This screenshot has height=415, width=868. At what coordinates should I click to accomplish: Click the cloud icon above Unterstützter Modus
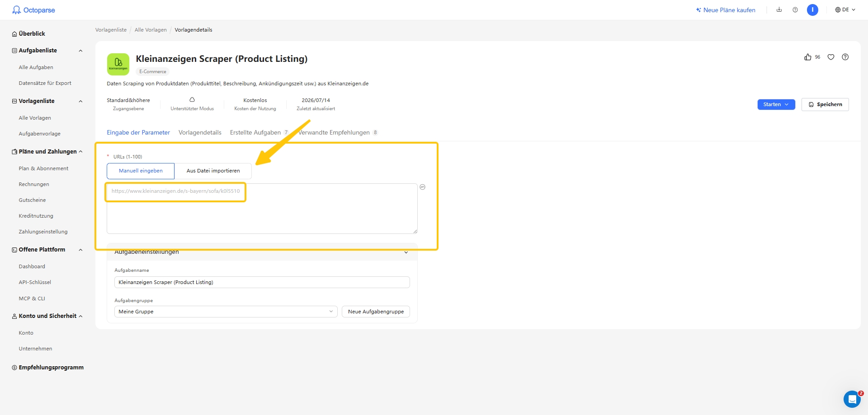click(x=192, y=100)
